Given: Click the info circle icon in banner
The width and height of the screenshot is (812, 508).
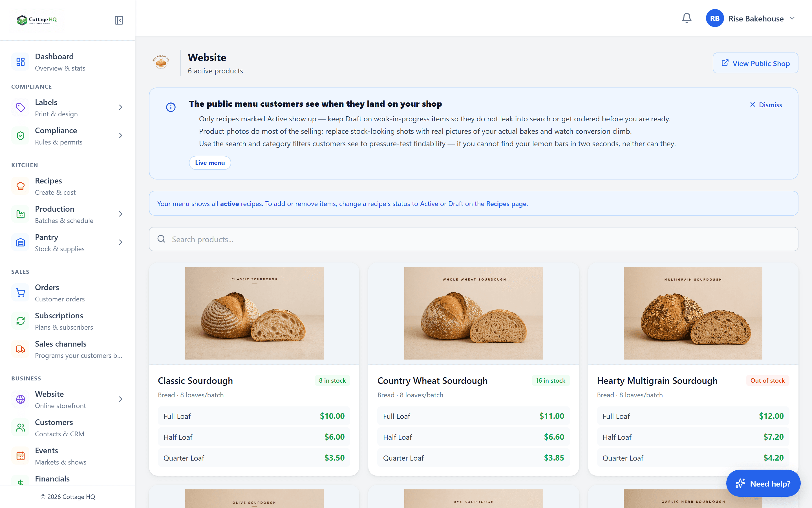Looking at the screenshot, I should tap(171, 107).
